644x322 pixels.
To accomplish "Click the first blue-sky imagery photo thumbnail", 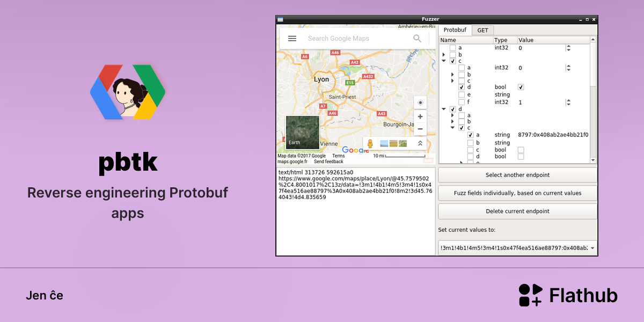I will click(384, 143).
